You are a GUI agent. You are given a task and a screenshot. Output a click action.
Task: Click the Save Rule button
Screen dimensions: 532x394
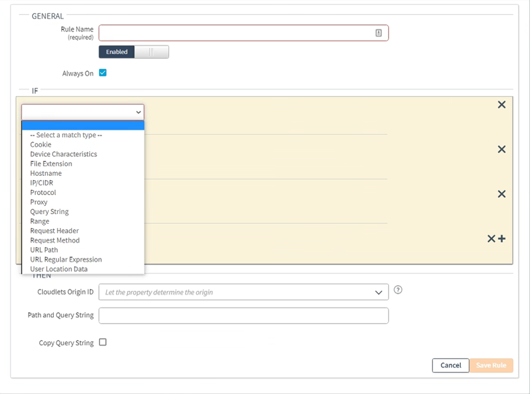[x=491, y=366]
